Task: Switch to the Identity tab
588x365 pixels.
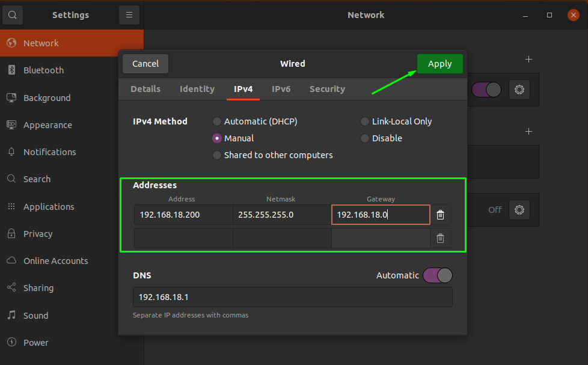Action: tap(197, 89)
